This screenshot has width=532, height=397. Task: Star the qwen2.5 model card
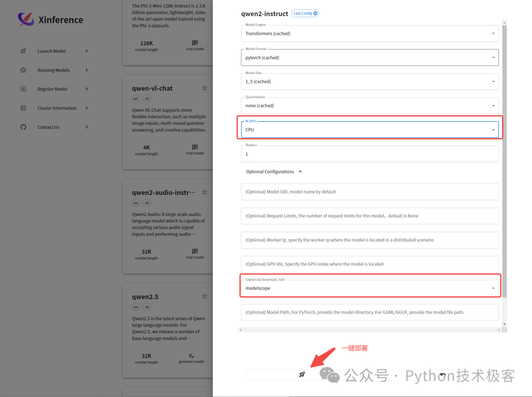click(204, 296)
